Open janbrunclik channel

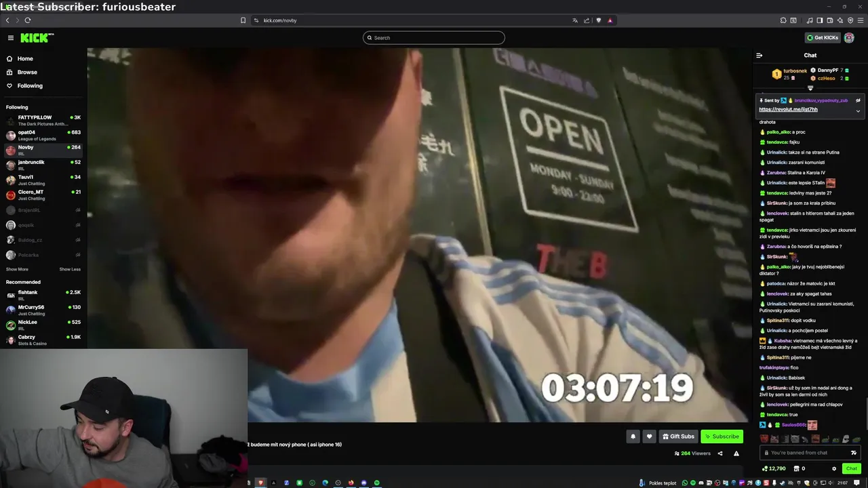tap(42, 165)
